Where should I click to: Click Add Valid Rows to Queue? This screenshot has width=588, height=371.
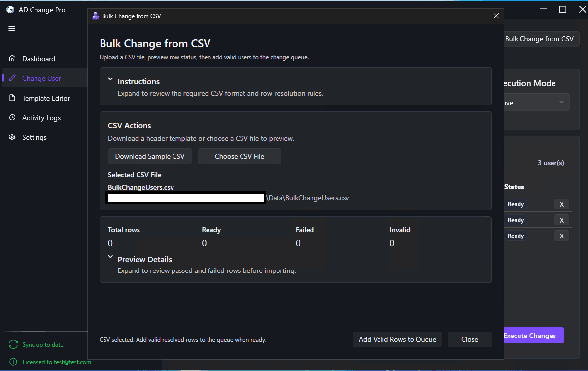tap(397, 339)
